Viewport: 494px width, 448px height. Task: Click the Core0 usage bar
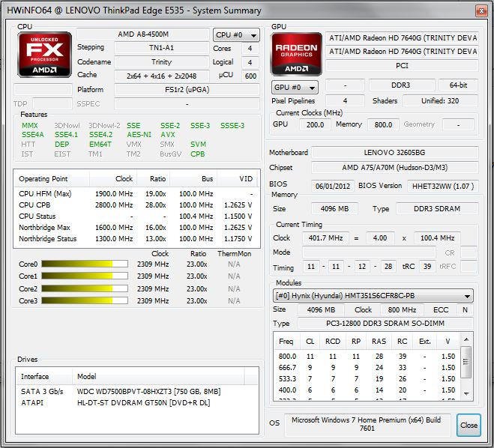85,264
